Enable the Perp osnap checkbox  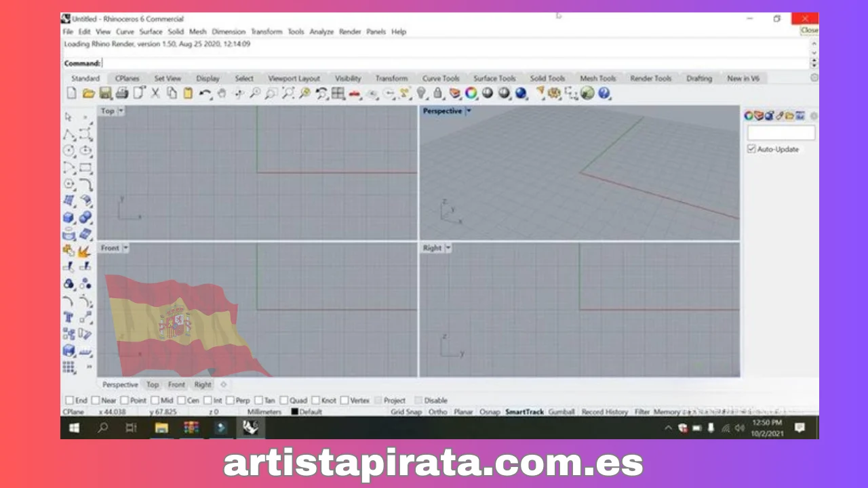coord(231,401)
